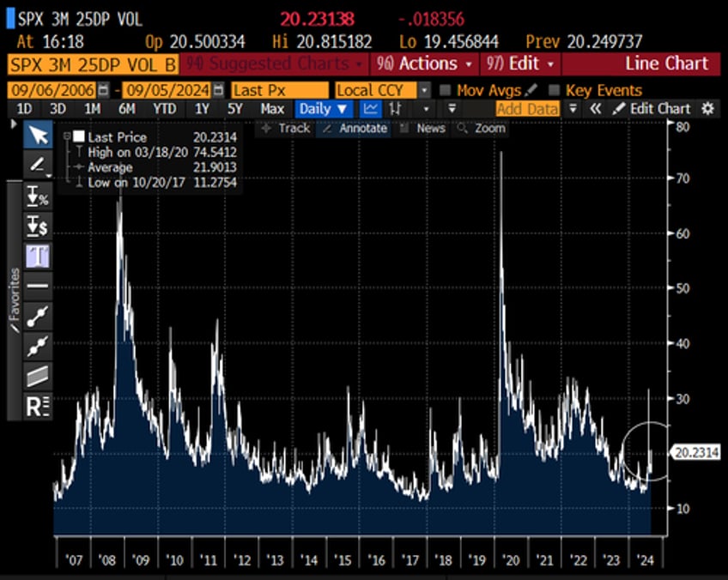This screenshot has height=580, width=728.
Task: Select the arrow pointer tool
Action: tap(38, 135)
